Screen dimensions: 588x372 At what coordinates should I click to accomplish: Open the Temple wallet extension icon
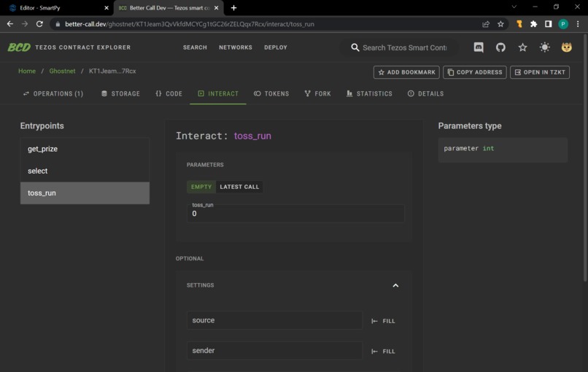(x=519, y=24)
